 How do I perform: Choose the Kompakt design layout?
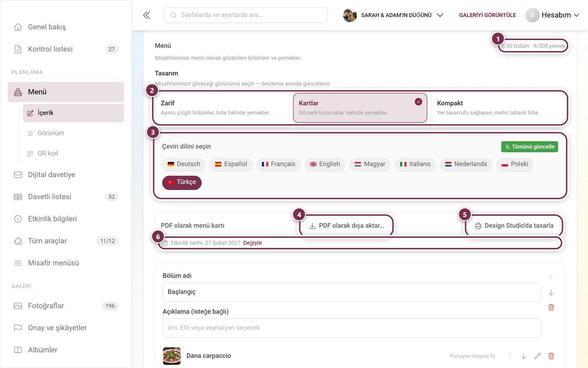click(x=498, y=108)
